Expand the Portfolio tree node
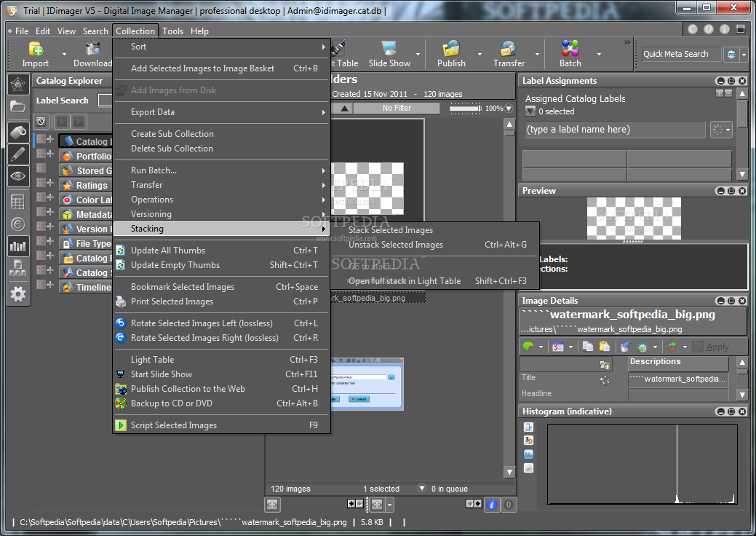The image size is (756, 536). tap(50, 154)
